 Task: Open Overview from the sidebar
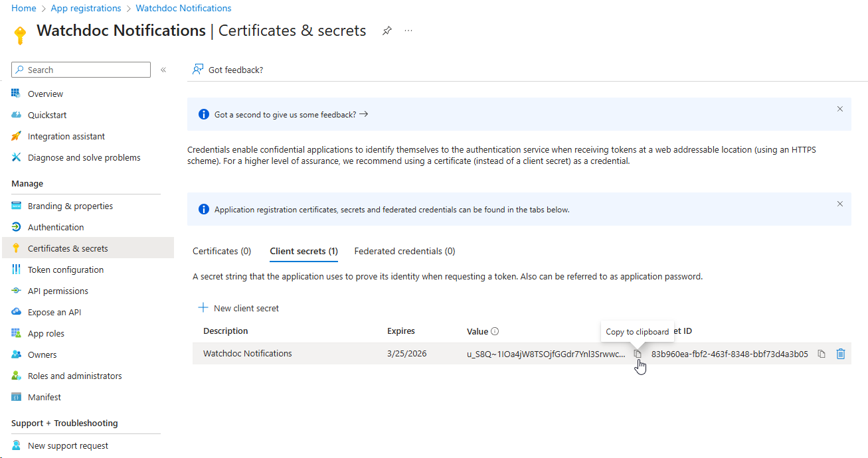(46, 94)
